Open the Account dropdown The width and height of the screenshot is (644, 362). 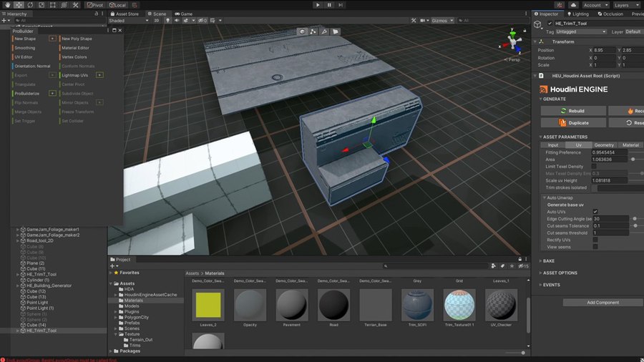click(x=595, y=5)
